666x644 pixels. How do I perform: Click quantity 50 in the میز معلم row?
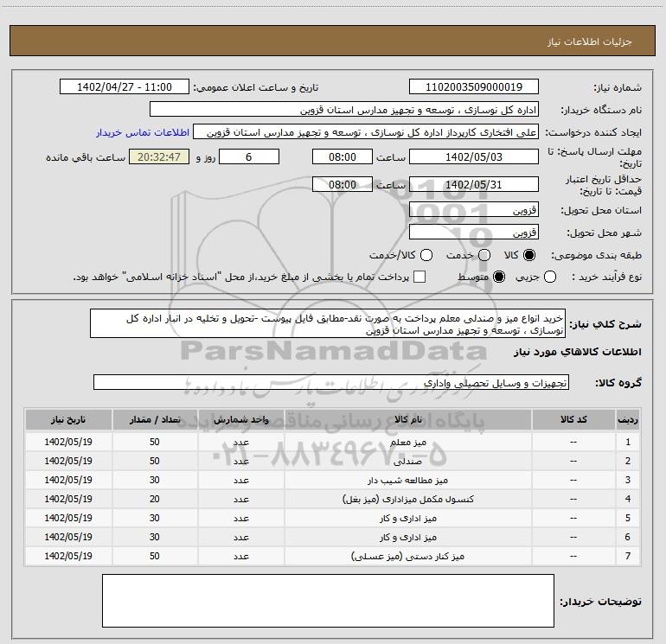click(x=155, y=442)
